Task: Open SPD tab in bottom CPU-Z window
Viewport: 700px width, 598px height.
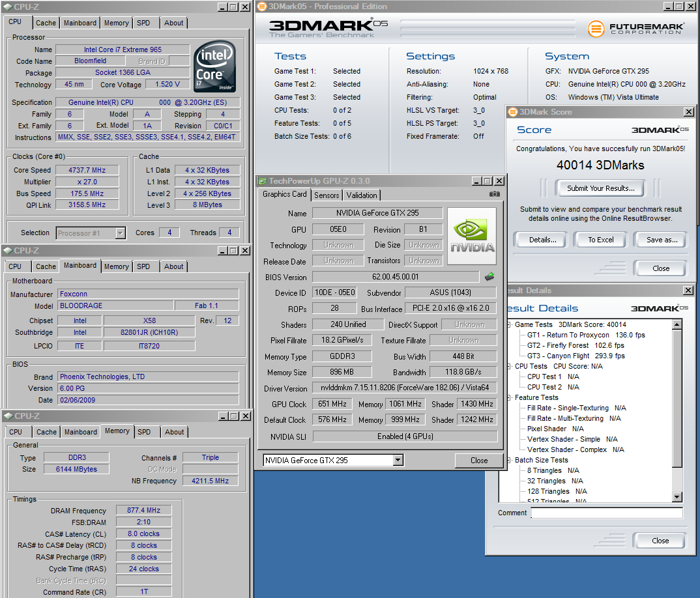Action: (x=144, y=432)
